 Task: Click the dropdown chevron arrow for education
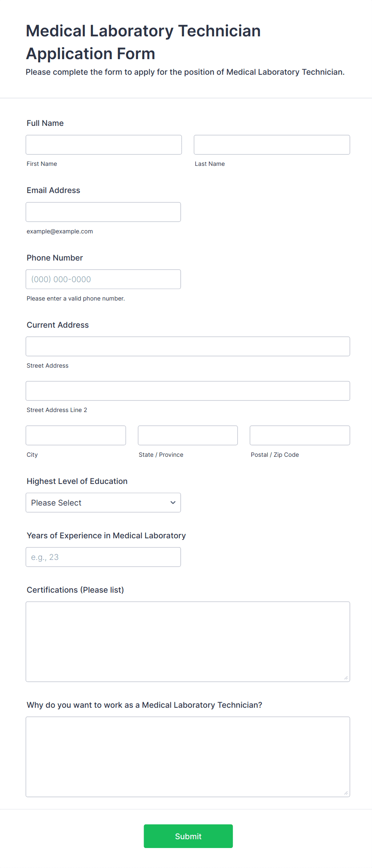(173, 503)
